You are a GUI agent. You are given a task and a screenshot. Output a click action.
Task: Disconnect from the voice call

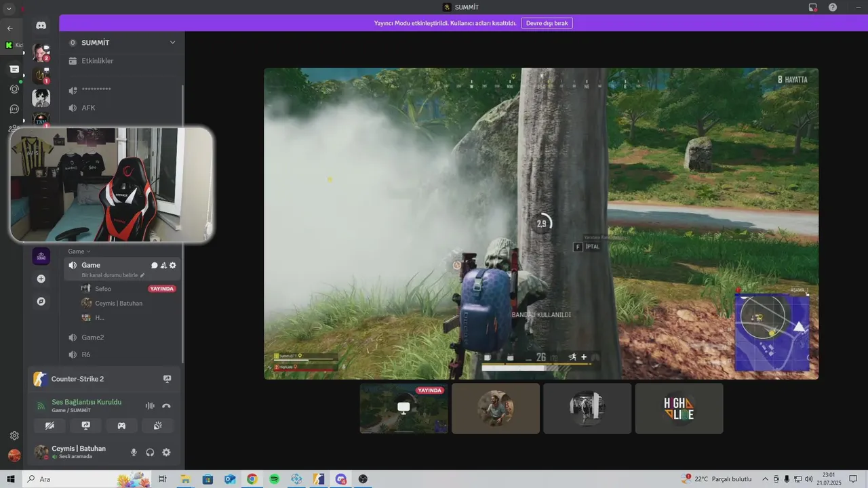point(166,406)
